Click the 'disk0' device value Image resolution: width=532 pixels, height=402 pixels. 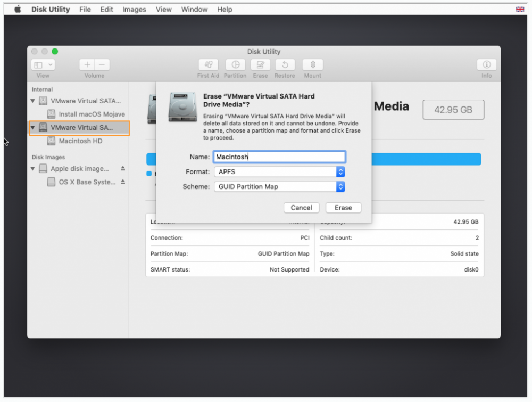pyautogui.click(x=471, y=269)
